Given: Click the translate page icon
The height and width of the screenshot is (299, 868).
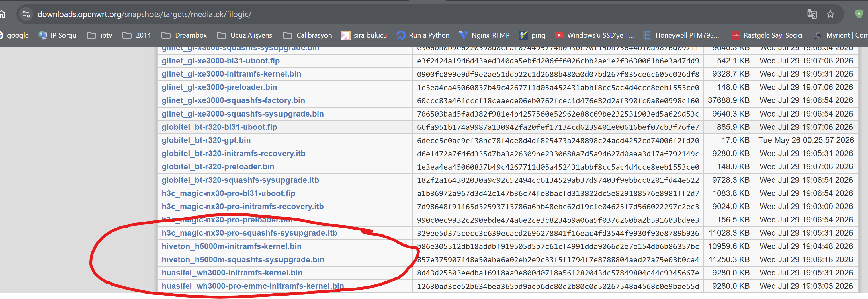Looking at the screenshot, I should [812, 14].
